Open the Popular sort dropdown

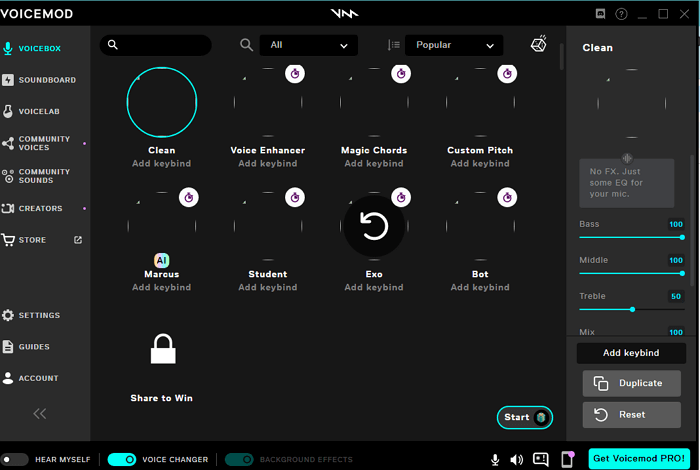pos(454,45)
